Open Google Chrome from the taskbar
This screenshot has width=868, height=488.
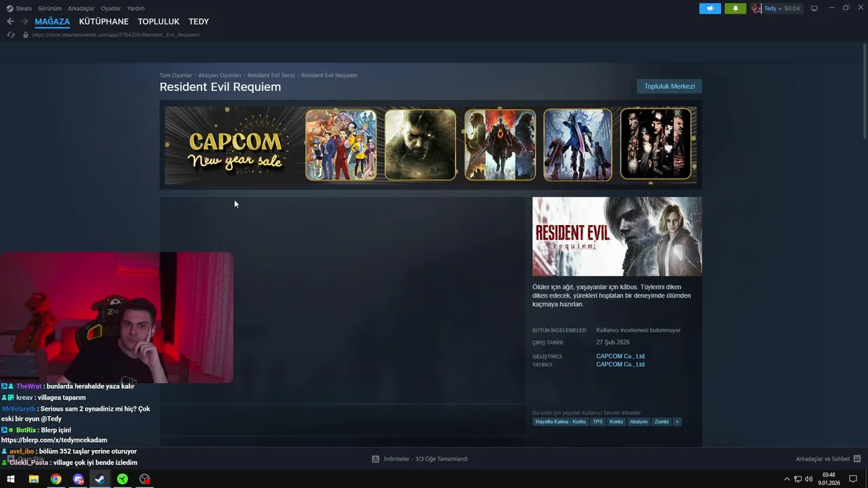[56, 479]
